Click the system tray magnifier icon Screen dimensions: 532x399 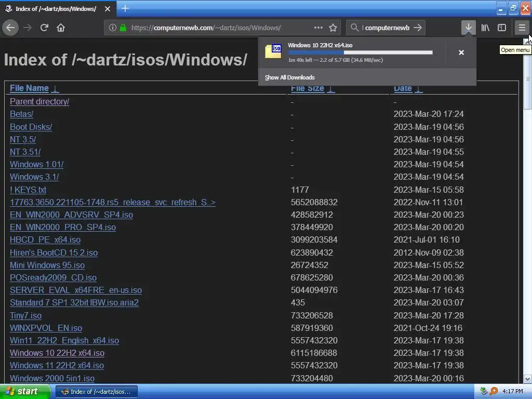(494, 391)
